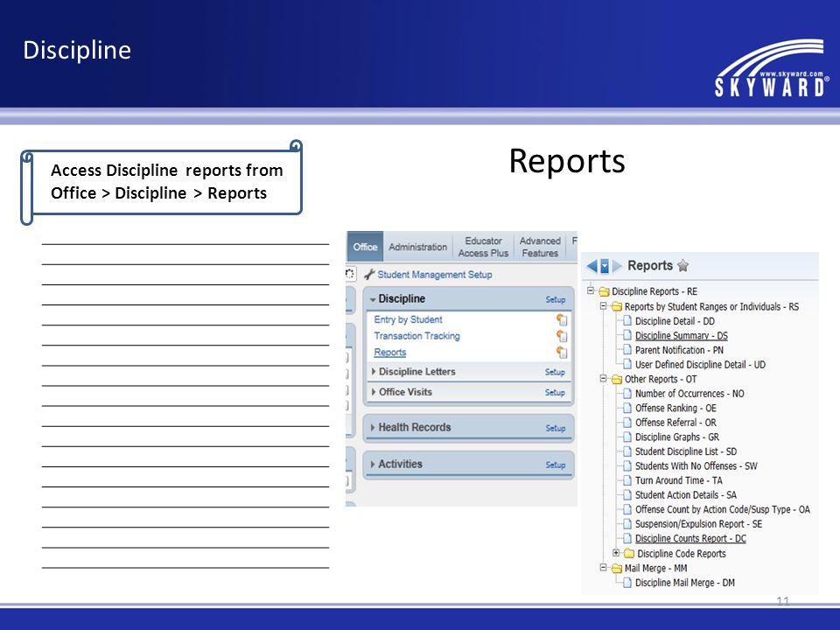This screenshot has height=630, width=840.
Task: Expand the Health Records section
Action: click(x=373, y=428)
